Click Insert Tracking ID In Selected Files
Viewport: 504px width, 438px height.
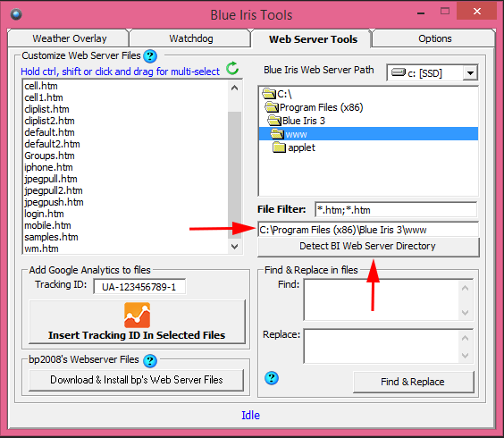[137, 322]
